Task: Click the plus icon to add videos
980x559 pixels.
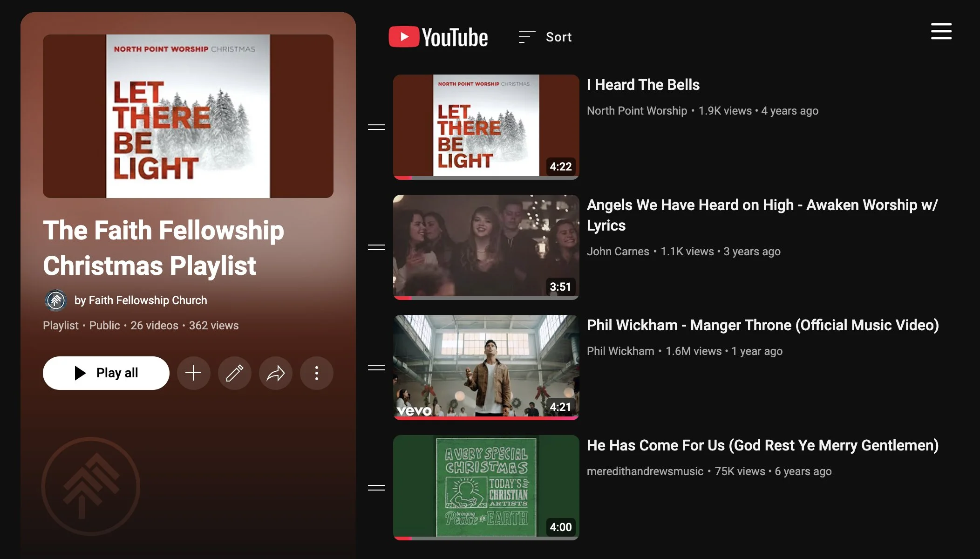Action: [x=193, y=373]
